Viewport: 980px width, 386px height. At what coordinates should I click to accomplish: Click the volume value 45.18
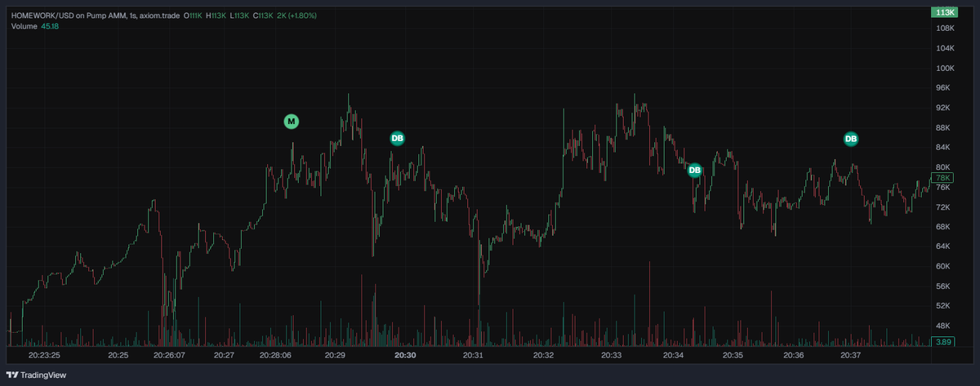click(x=50, y=26)
